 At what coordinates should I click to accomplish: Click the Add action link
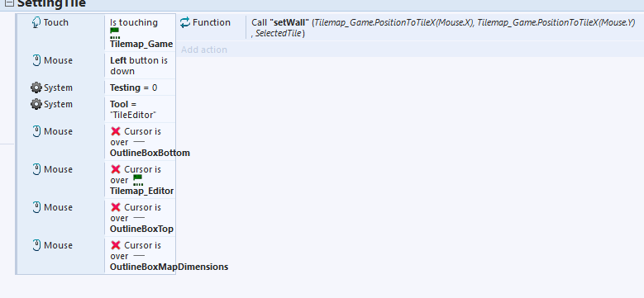coord(204,50)
